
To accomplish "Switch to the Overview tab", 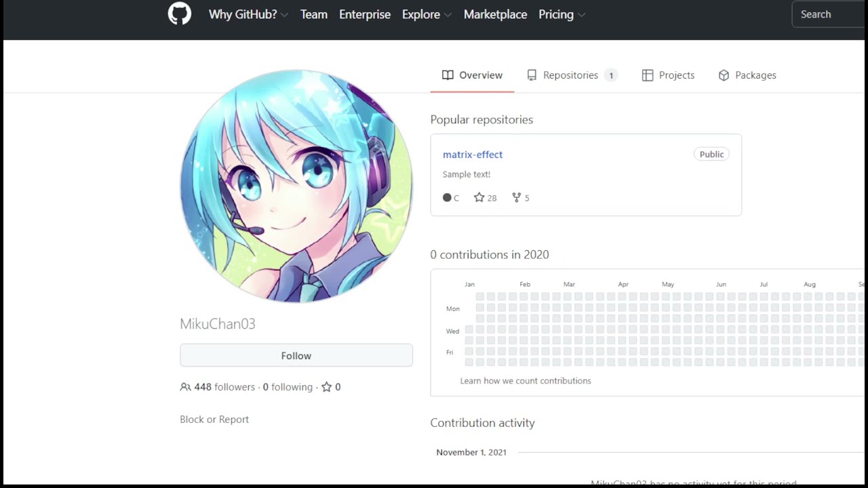I will click(x=472, y=75).
